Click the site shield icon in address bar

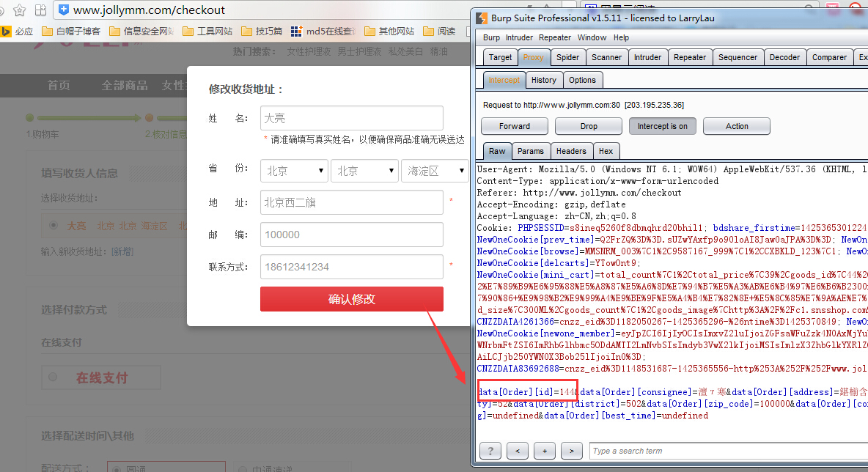click(64, 10)
